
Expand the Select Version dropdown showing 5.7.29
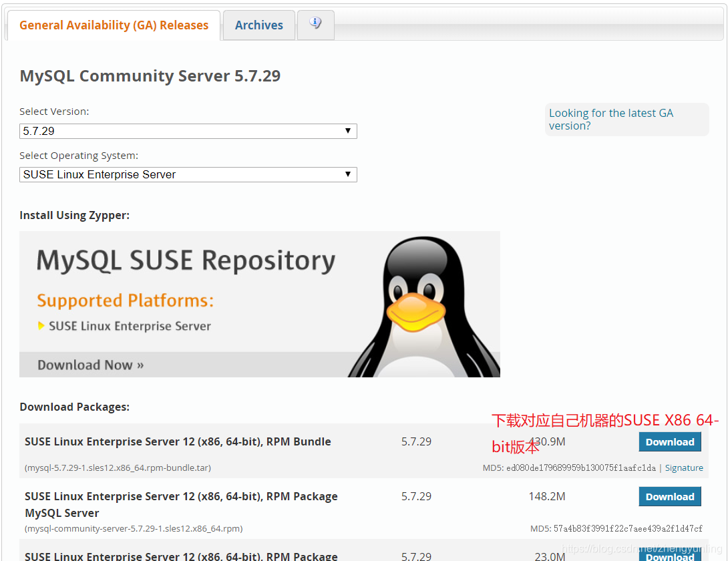coord(188,131)
